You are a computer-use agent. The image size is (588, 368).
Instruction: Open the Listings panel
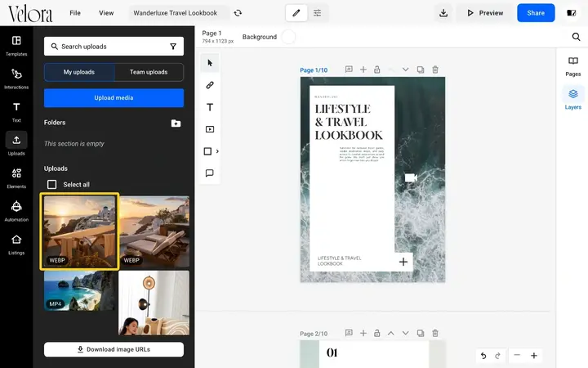16,244
